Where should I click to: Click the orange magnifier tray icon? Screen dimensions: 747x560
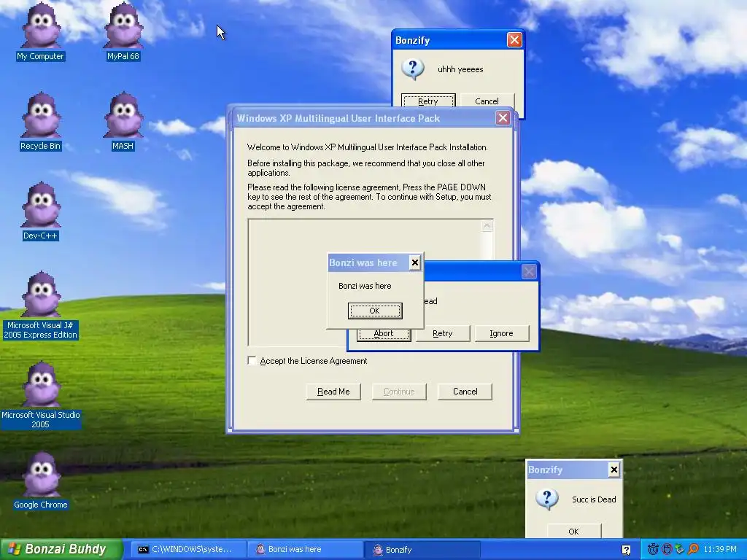693,549
